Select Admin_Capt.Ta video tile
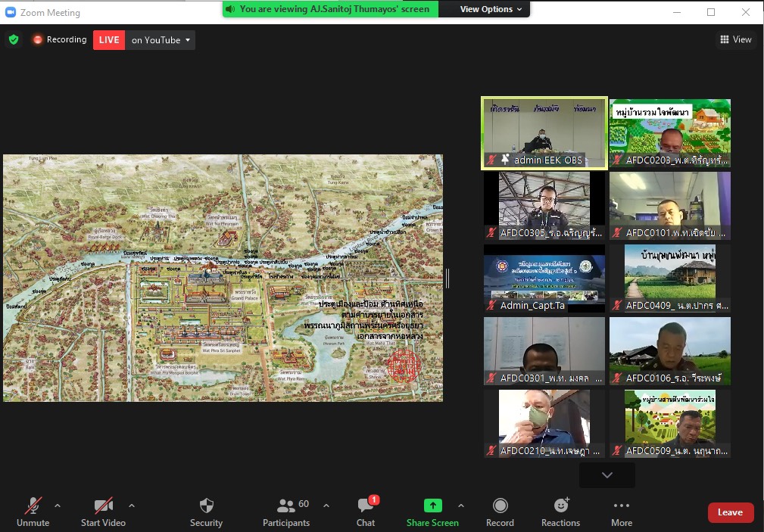The height and width of the screenshot is (532, 764). click(x=544, y=278)
